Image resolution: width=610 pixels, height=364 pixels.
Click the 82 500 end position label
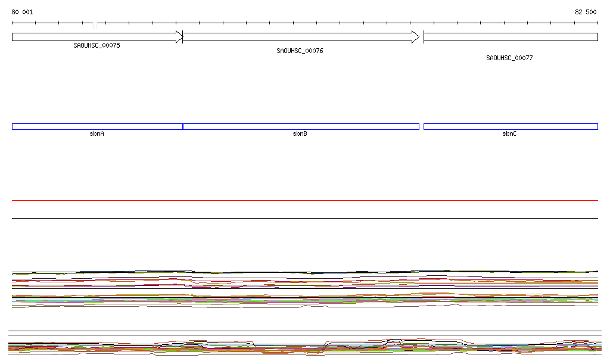click(x=585, y=12)
